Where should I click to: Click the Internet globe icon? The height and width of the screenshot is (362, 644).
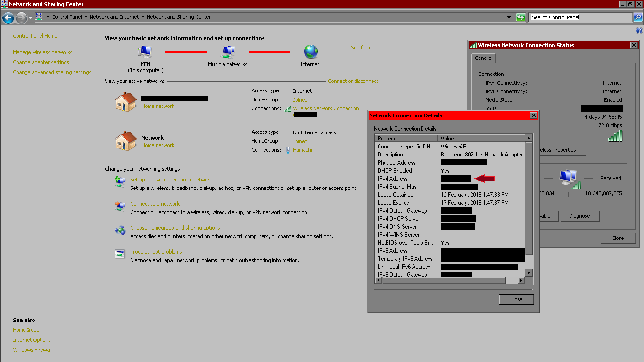click(x=311, y=51)
